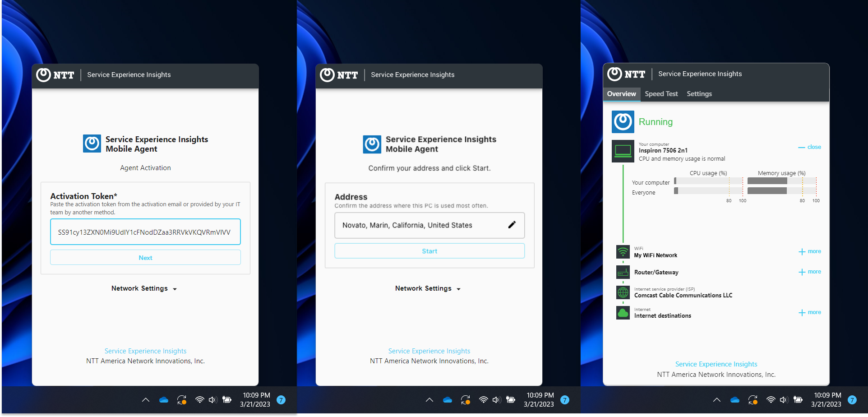Click Mobile Agent logo icon in address window
Viewport: 868px width, 417px height.
point(372,144)
